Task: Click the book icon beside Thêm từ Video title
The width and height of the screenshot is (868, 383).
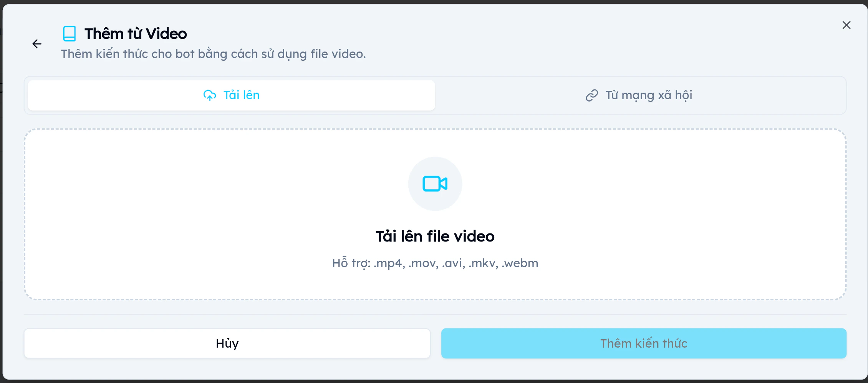Action: 70,33
